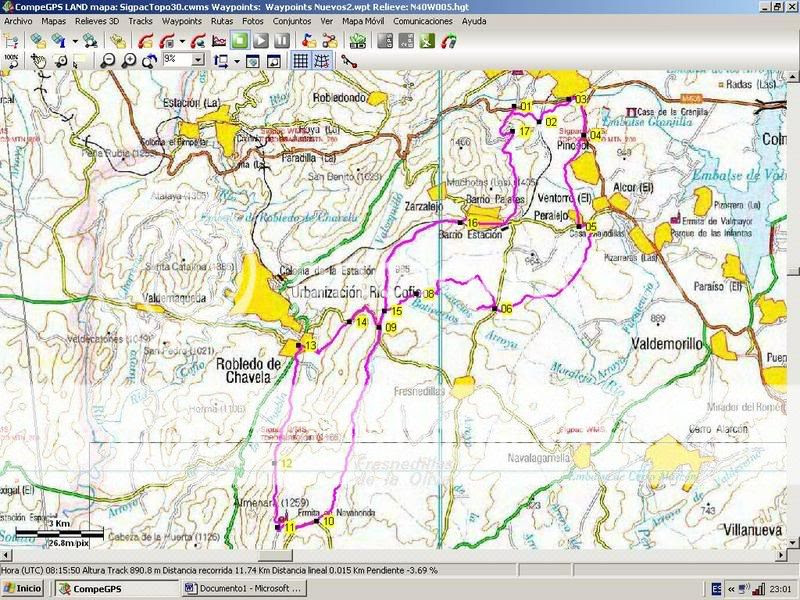Open waypoints file folder icon
The width and height of the screenshot is (800, 600).
coord(309,41)
